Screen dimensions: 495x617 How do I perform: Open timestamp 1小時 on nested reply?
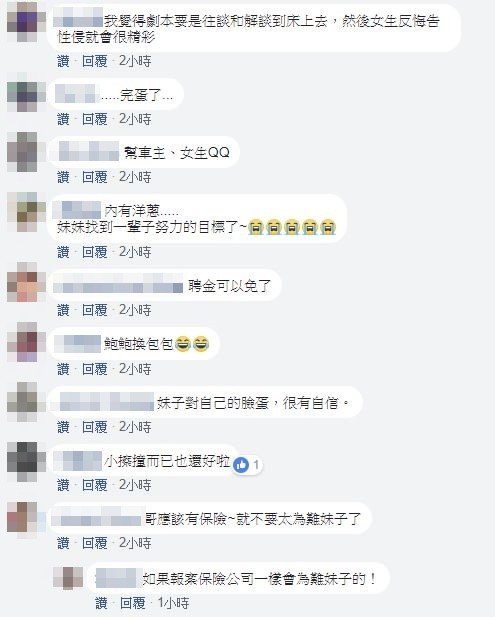tap(173, 603)
